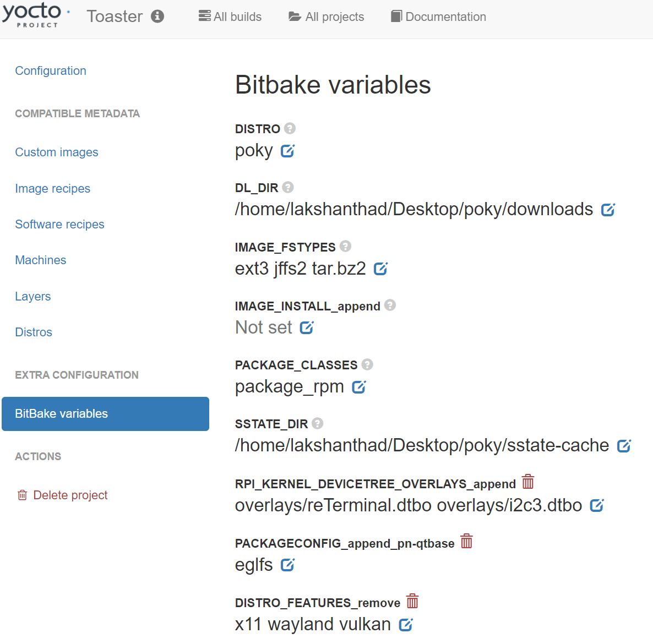653x644 pixels.
Task: Edit the DISTRO variable value
Action: 287,151
